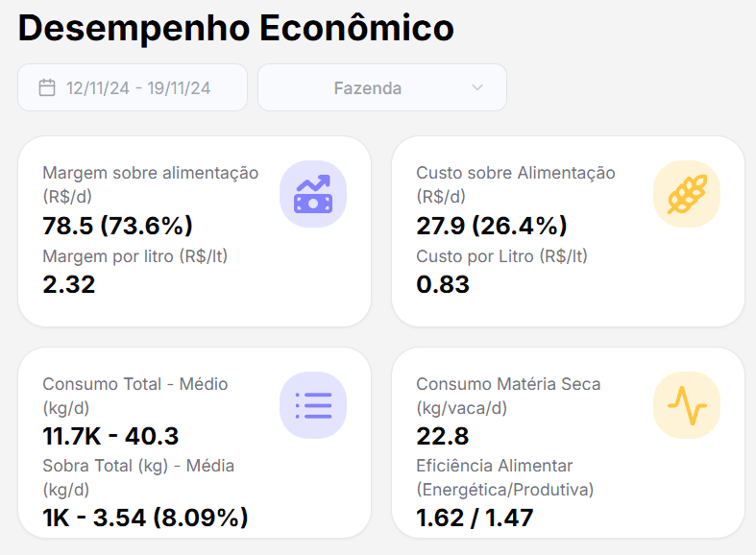Click the Margem sobre alimentação label
This screenshot has width=756, height=555.
click(150, 173)
